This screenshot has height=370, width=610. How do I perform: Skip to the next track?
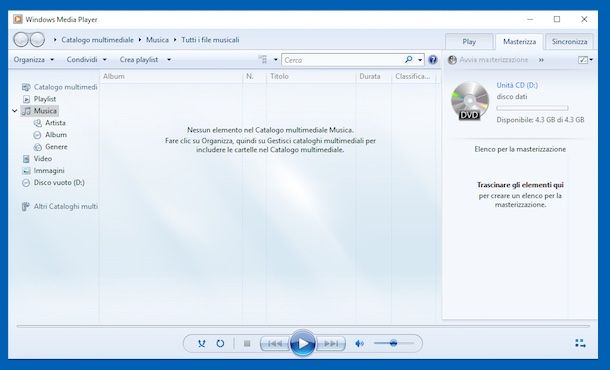331,344
